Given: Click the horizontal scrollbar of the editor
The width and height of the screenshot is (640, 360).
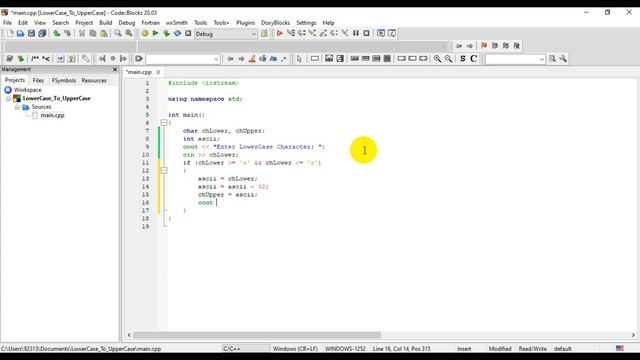Looking at the screenshot, I should (x=257, y=335).
